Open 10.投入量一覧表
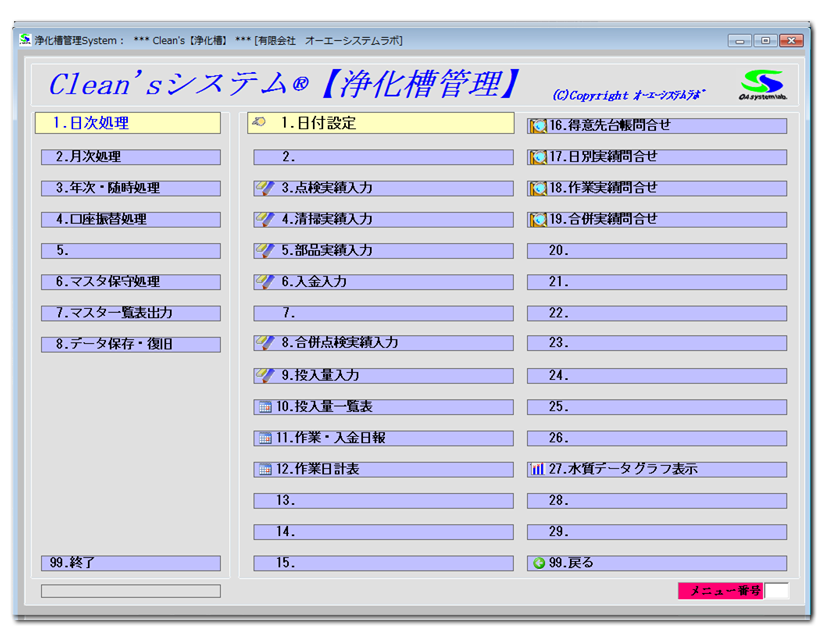The height and width of the screenshot is (640, 820). (383, 407)
